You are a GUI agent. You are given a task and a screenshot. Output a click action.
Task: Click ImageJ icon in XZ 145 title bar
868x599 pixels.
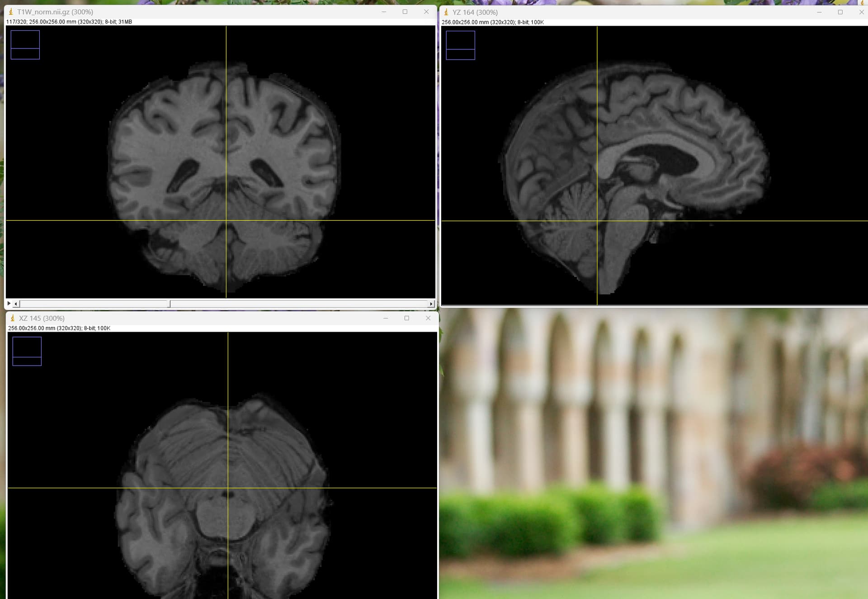[x=13, y=318]
